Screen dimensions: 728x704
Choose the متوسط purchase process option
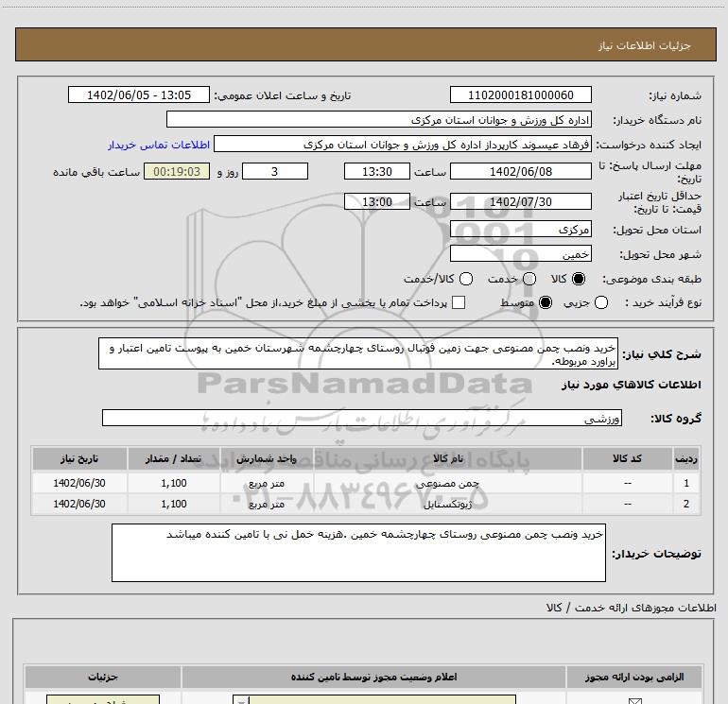coord(546,302)
